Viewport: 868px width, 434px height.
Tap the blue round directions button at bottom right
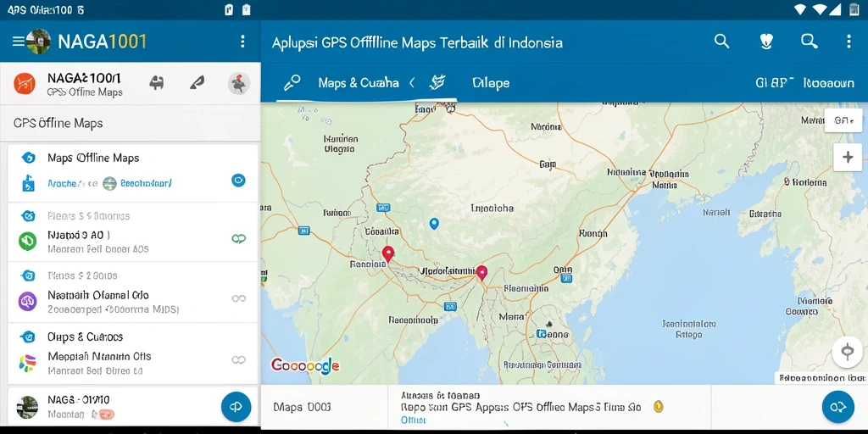[838, 408]
